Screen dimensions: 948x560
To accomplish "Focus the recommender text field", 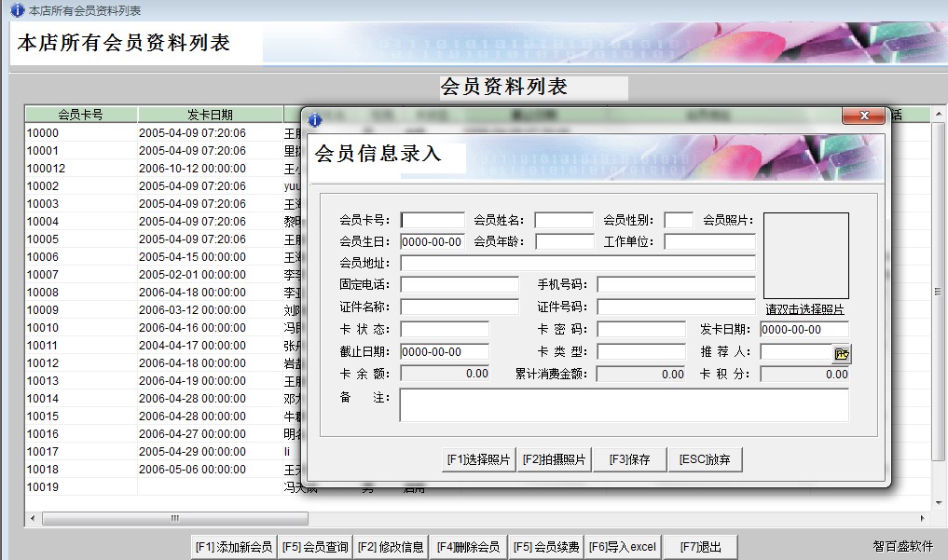I will tap(796, 351).
